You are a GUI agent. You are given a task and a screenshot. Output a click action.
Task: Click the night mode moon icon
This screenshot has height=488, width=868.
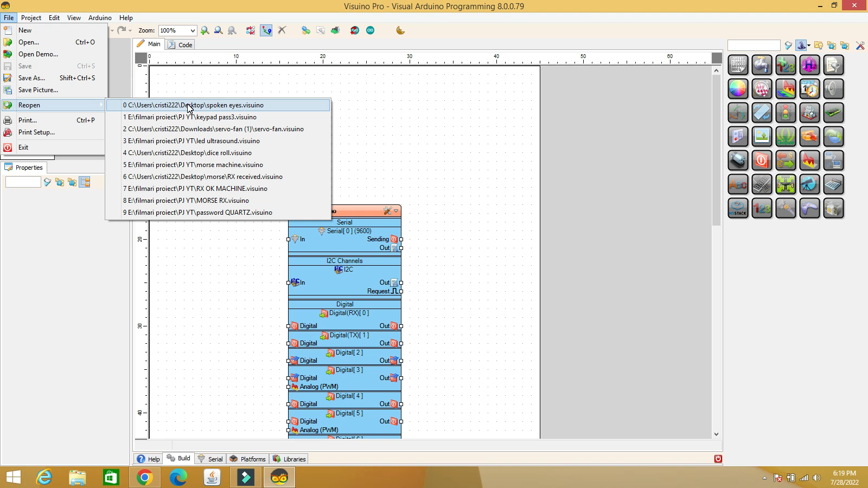coord(400,30)
